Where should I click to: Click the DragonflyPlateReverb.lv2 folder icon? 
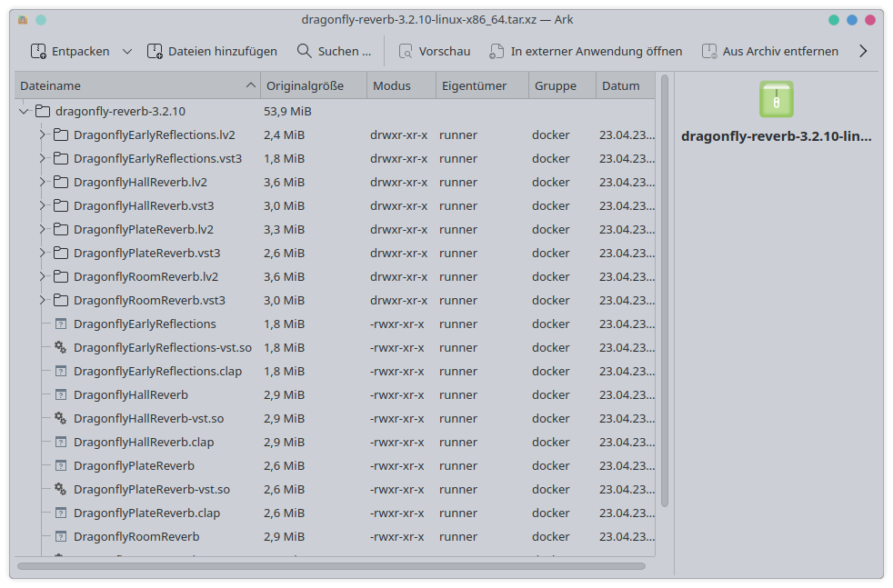pyautogui.click(x=61, y=229)
